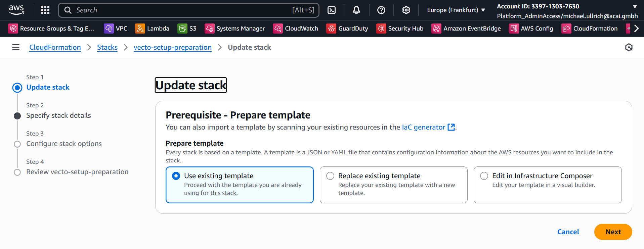Image resolution: width=644 pixels, height=249 pixels.
Task: Open Resource Groups & Tag Editor shortcut
Action: (x=51, y=29)
